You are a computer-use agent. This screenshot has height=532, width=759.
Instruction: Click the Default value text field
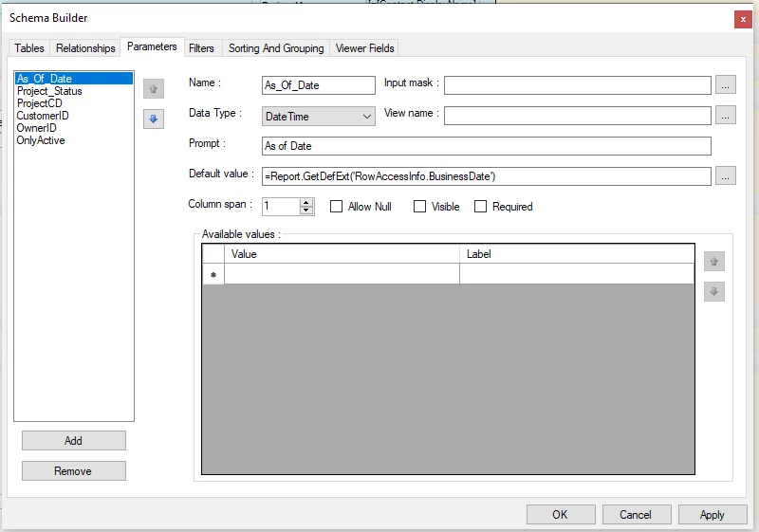pyautogui.click(x=487, y=176)
